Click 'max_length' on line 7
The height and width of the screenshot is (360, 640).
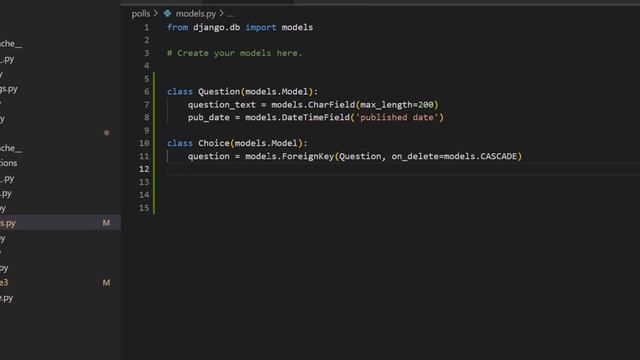coord(386,105)
